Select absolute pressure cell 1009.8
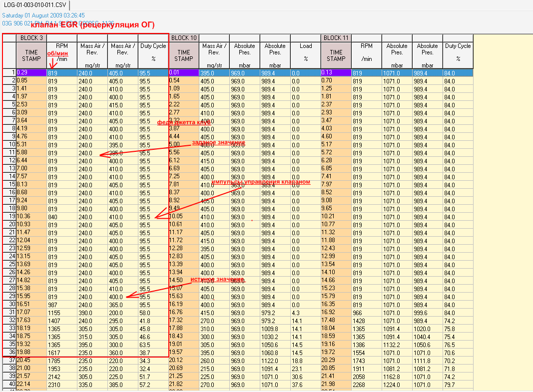 275,329
